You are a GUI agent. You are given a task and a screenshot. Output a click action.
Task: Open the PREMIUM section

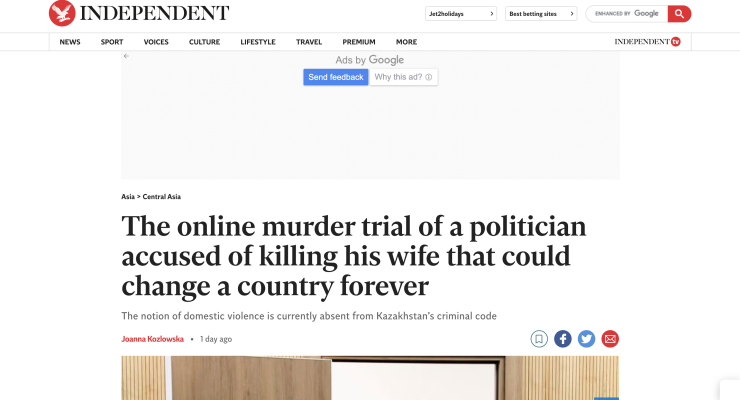[359, 42]
